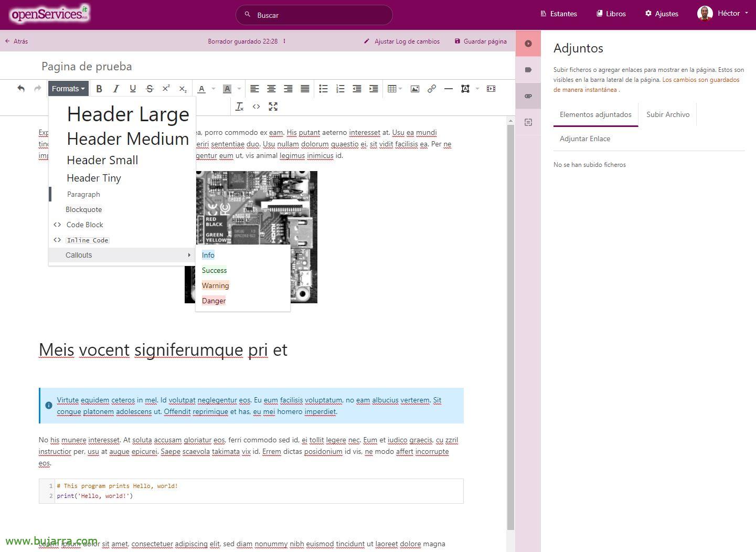This screenshot has height=552, width=756.
Task: Toggle strikethrough formatting
Action: 150,89
